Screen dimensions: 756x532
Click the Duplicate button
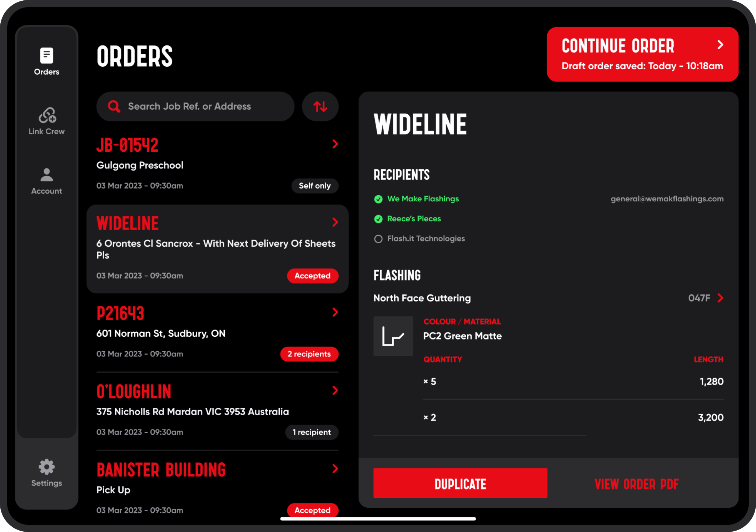pos(461,483)
